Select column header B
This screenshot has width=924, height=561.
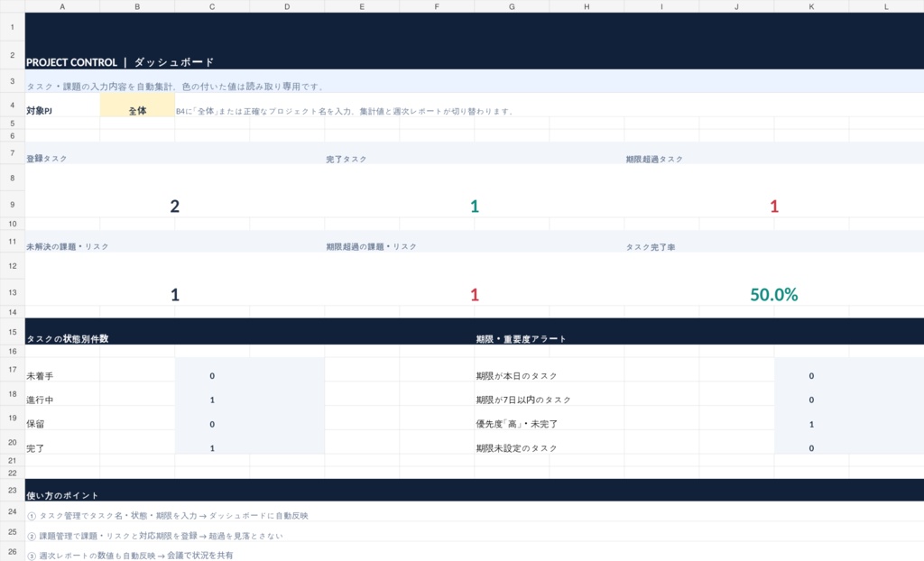(x=137, y=6)
